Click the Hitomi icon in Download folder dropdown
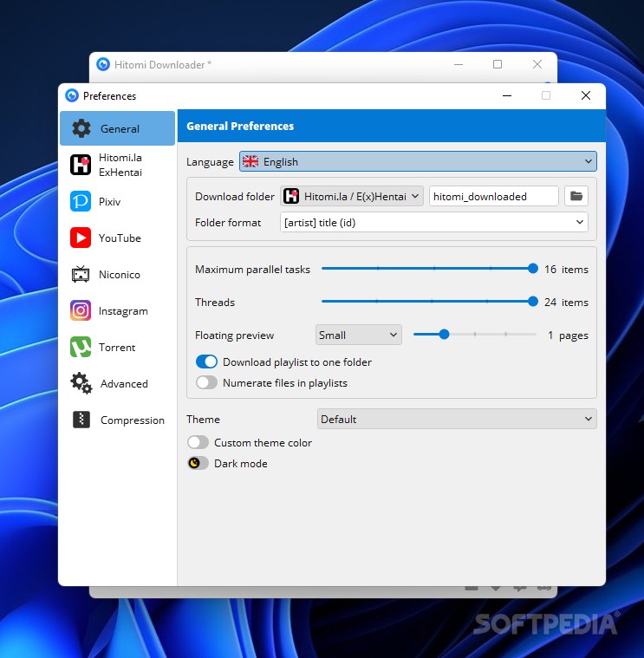This screenshot has height=658, width=644. (291, 197)
